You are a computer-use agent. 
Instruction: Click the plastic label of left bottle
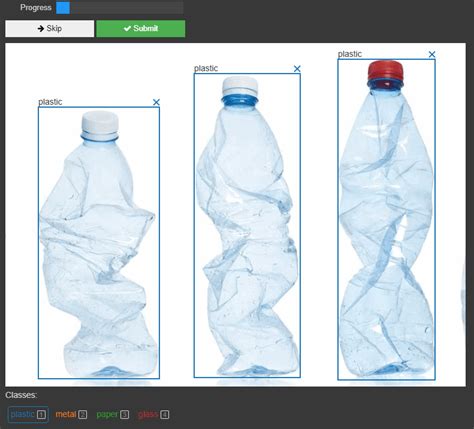click(50, 102)
